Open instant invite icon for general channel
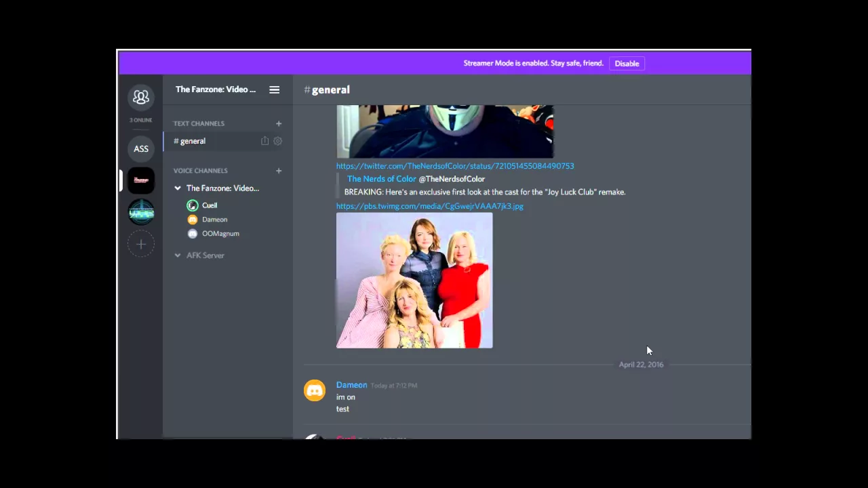 (264, 141)
